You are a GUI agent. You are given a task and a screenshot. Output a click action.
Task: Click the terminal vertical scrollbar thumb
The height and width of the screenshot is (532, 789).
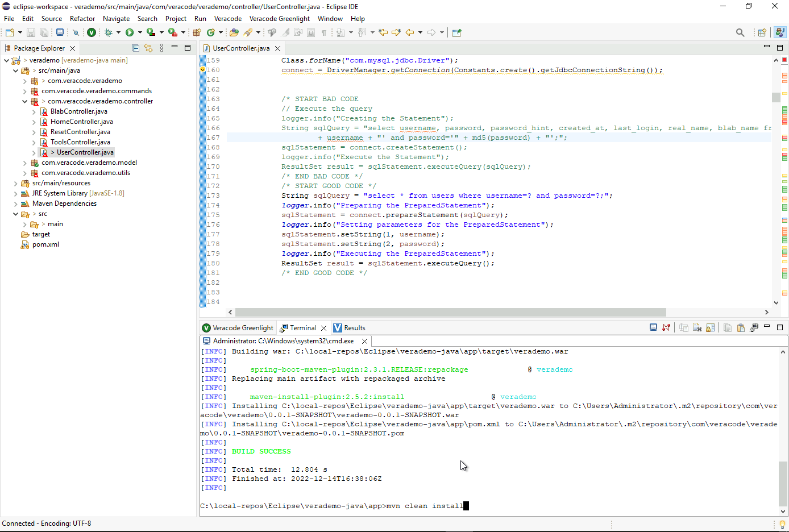pos(783,483)
